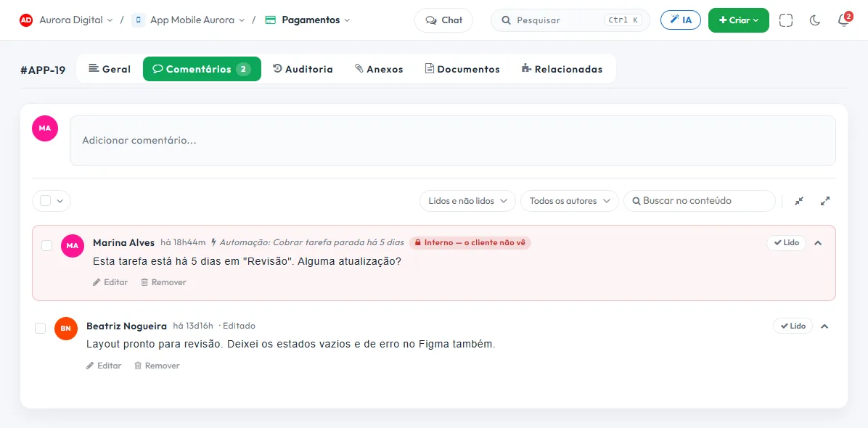868x428 pixels.
Task: Click the há 18h44m timestamp
Action: pos(183,242)
